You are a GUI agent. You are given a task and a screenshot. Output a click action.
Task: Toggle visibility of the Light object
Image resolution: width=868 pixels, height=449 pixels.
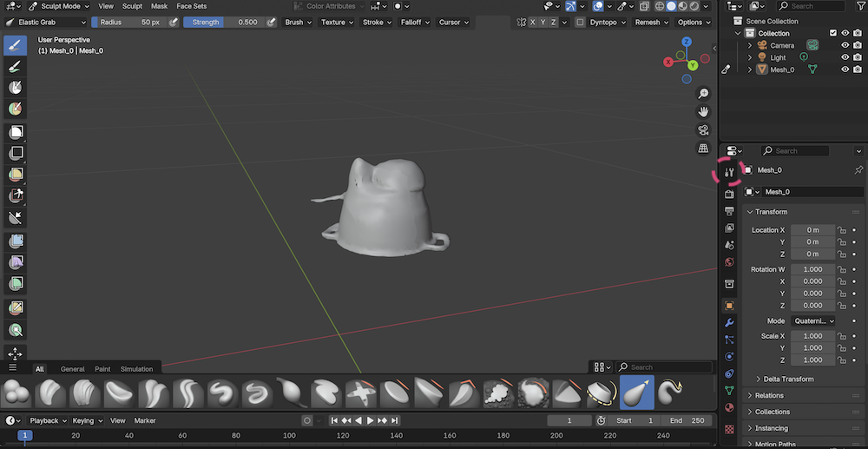[x=845, y=57]
